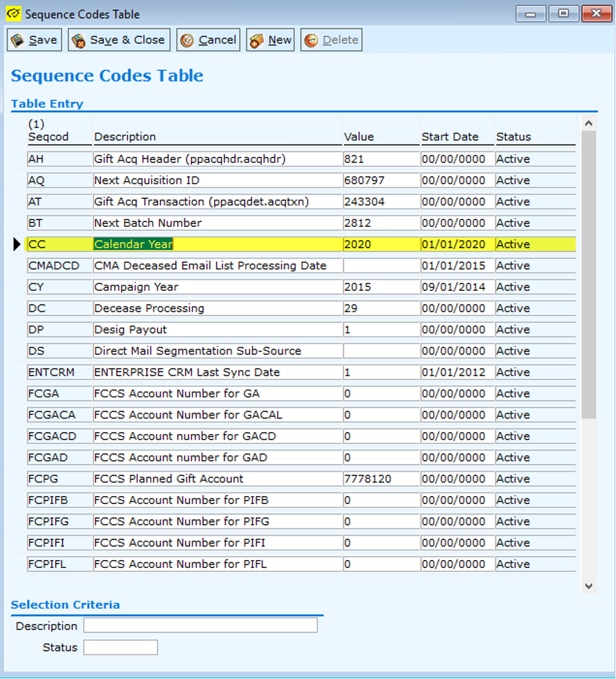Image resolution: width=616 pixels, height=679 pixels.
Task: Select the FCPIFB seqcod cell
Action: pyautogui.click(x=60, y=500)
